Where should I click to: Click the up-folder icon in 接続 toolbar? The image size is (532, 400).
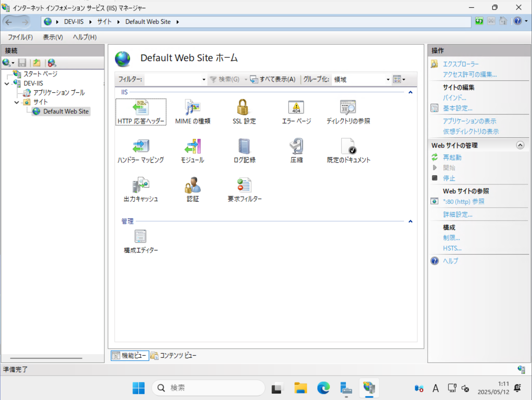[x=37, y=63]
